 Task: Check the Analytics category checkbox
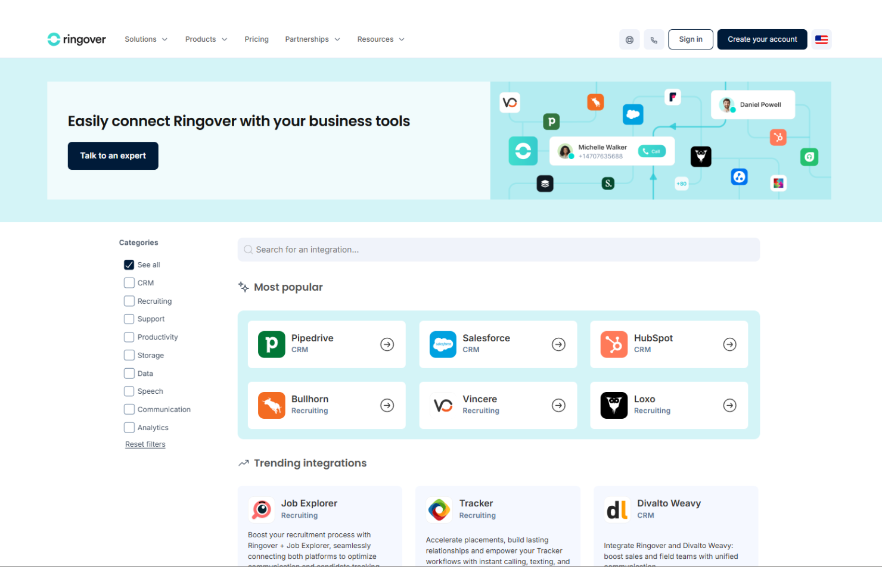click(129, 427)
